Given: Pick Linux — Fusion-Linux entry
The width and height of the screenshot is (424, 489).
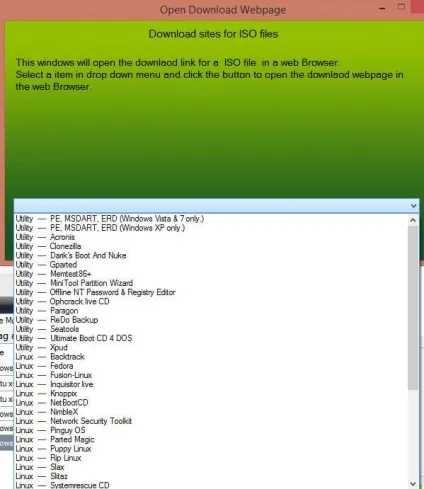Looking at the screenshot, I should (211, 375).
